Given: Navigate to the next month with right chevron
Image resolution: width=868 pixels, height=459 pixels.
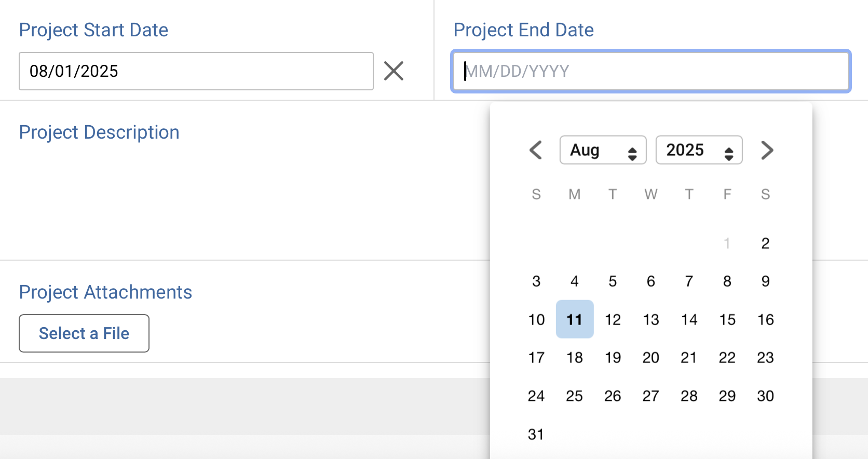Looking at the screenshot, I should click(767, 150).
